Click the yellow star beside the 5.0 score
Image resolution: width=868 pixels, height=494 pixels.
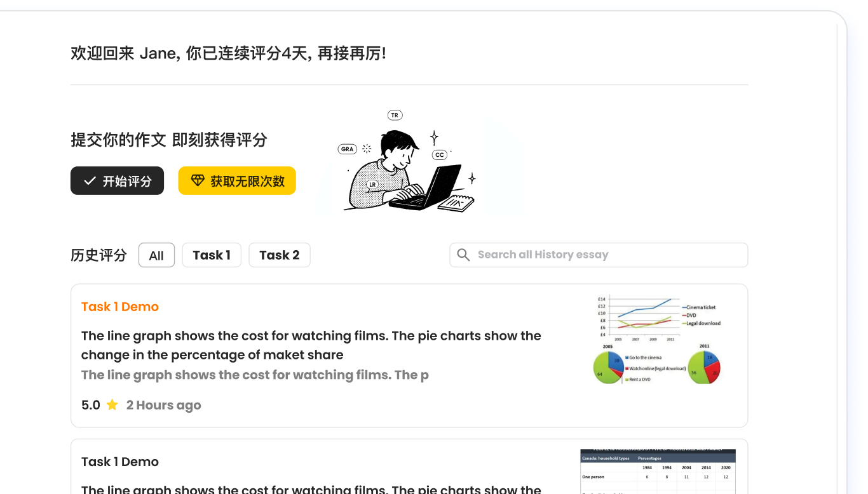(x=112, y=405)
